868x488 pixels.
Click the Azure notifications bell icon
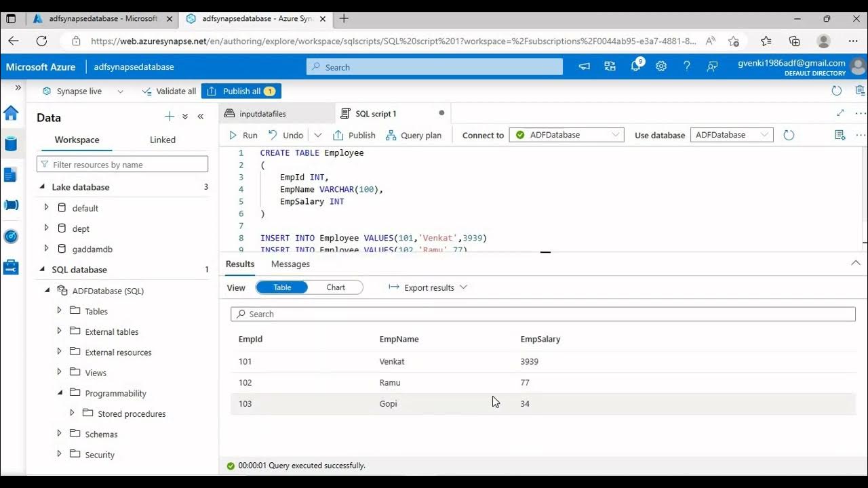pos(636,66)
